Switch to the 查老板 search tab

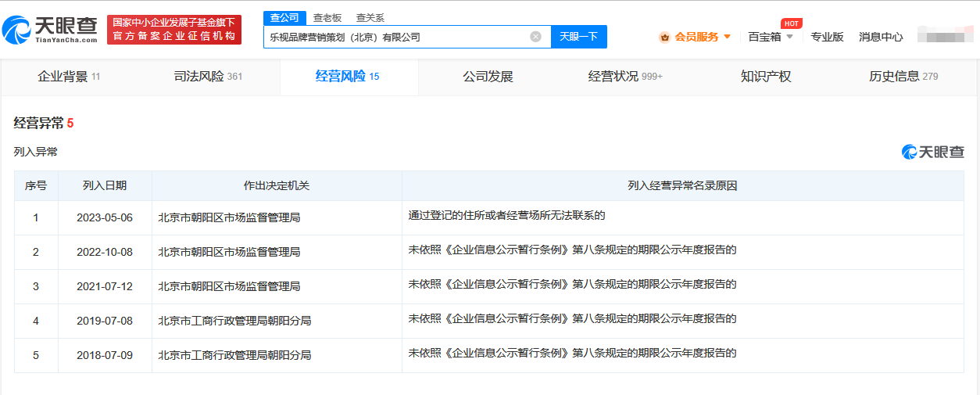(x=327, y=17)
